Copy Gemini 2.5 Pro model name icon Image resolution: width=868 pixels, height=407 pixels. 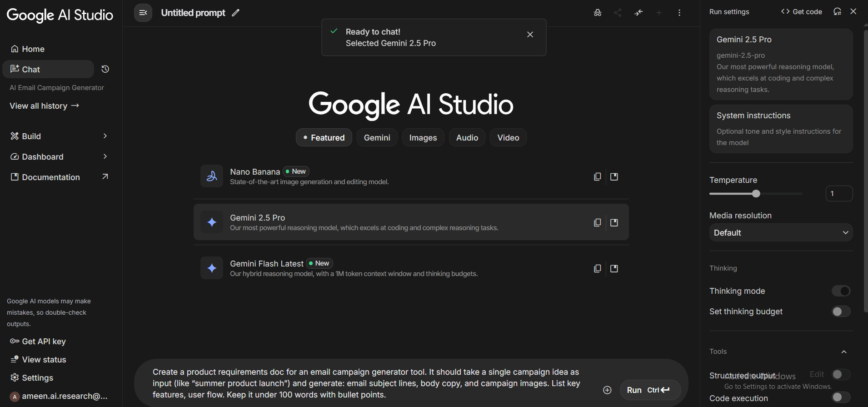click(x=598, y=222)
